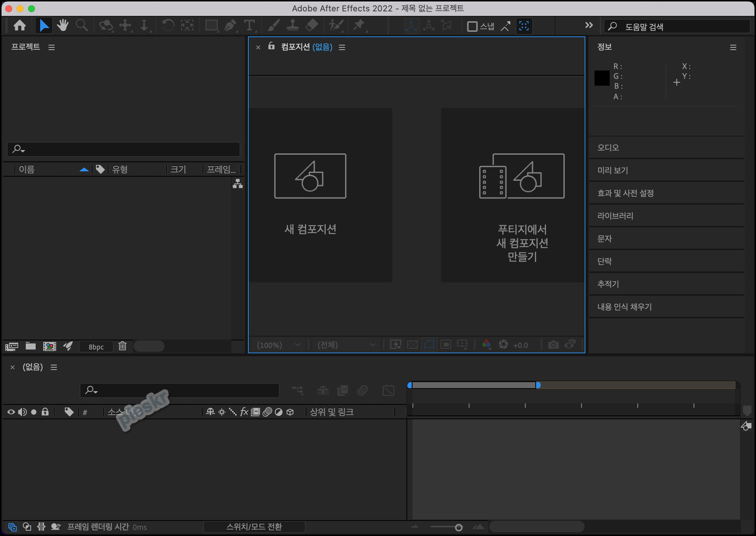Screen dimensions: 756x536
Task: Select the Pen tool
Action: (230, 26)
